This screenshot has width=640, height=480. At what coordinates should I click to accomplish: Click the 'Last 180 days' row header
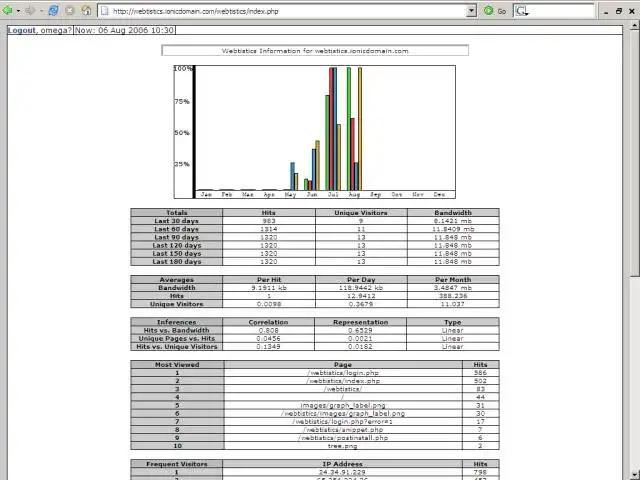click(x=176, y=262)
